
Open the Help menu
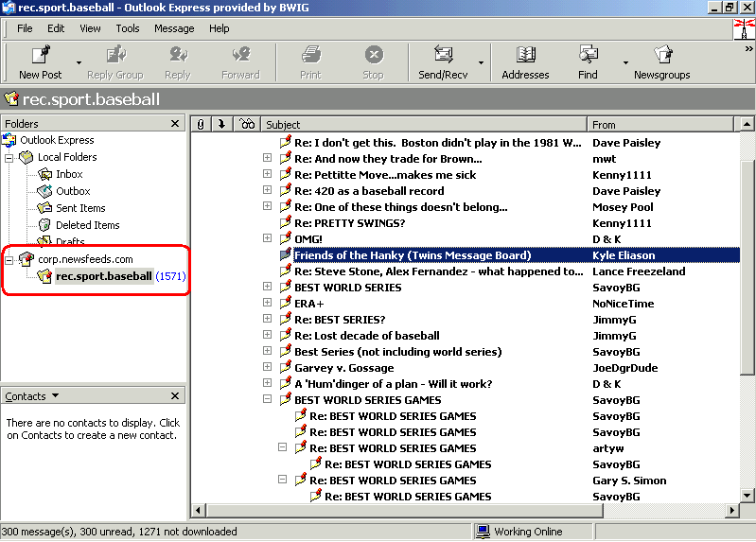219,28
